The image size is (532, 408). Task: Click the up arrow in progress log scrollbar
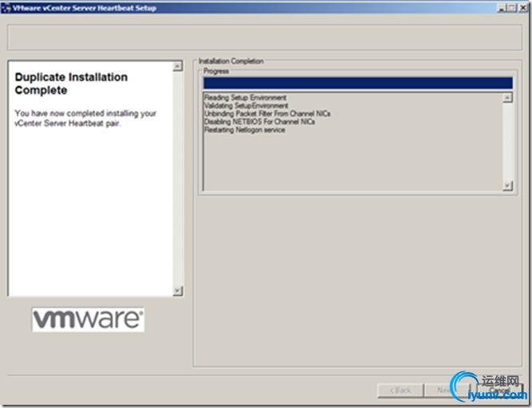(507, 97)
